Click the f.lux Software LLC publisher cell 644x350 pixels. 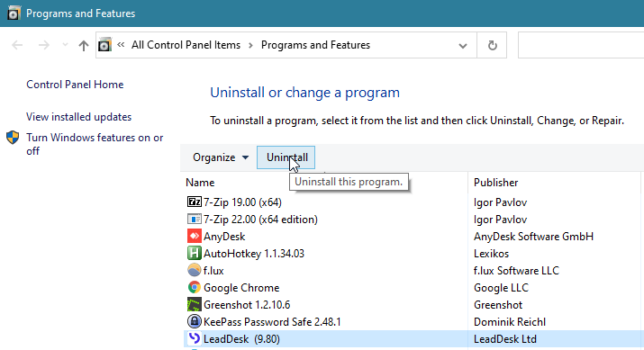516,271
